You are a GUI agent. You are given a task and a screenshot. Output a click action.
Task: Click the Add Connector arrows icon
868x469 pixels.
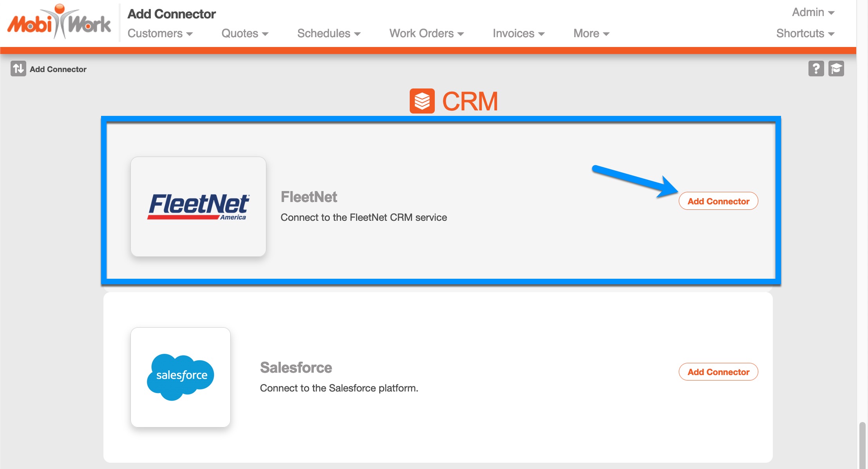(18, 69)
